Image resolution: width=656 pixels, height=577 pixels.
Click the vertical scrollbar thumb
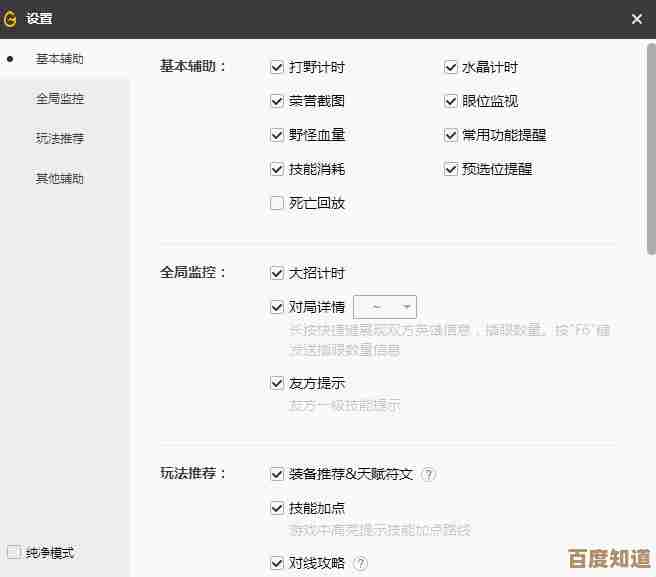point(650,150)
